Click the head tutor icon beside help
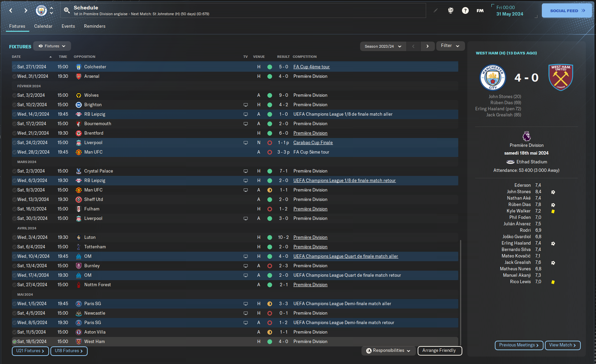596x364 pixels. (x=451, y=10)
